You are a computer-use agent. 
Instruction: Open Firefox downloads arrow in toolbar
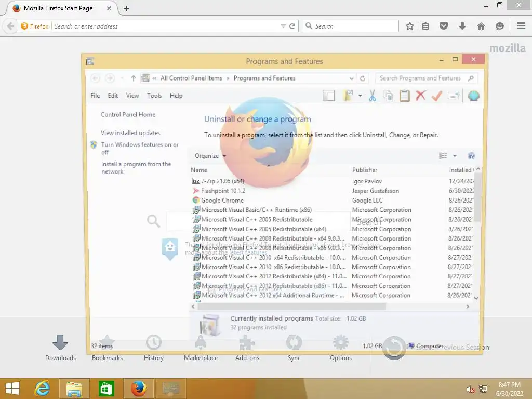[462, 26]
